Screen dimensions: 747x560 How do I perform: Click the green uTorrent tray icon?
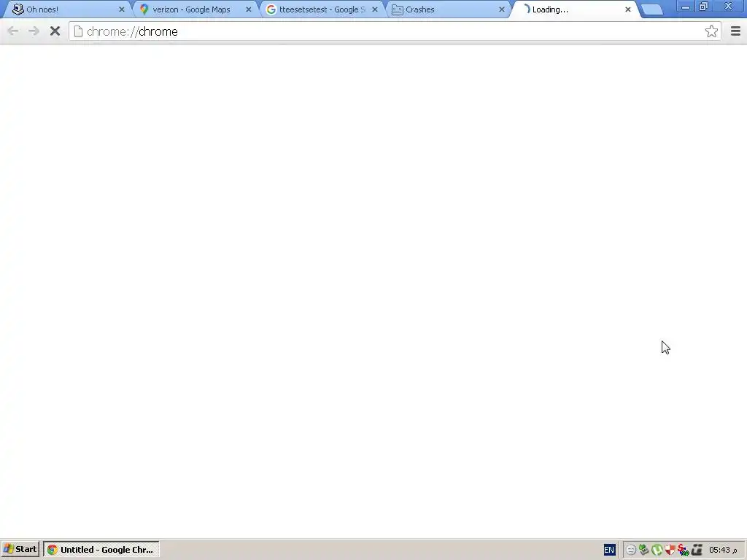[x=657, y=550]
